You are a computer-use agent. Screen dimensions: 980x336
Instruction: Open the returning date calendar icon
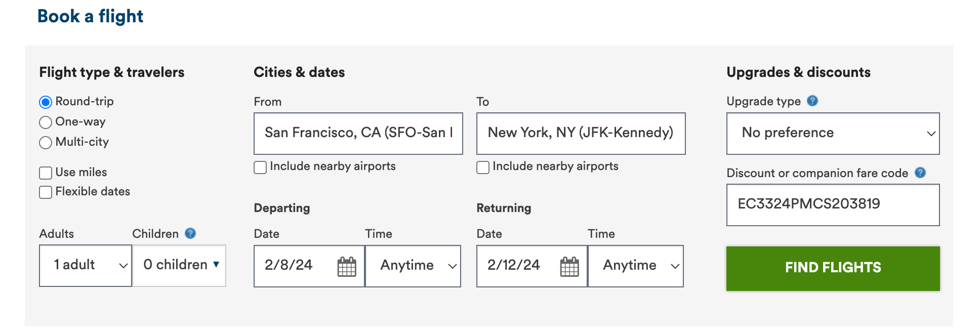point(569,267)
